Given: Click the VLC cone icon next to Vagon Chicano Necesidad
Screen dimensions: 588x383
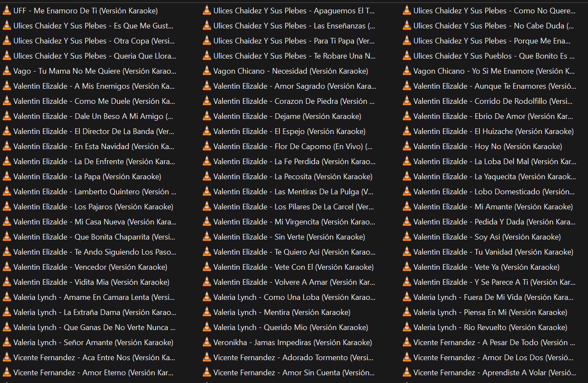Looking at the screenshot, I should pyautogui.click(x=207, y=71).
